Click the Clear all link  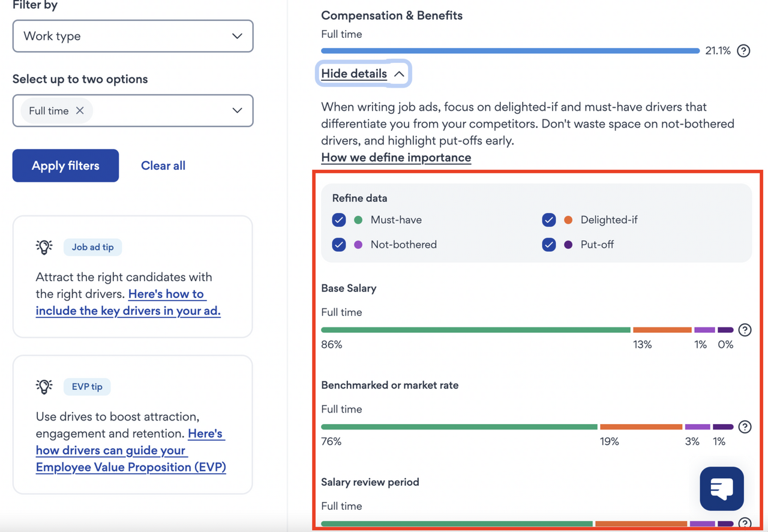click(x=163, y=166)
